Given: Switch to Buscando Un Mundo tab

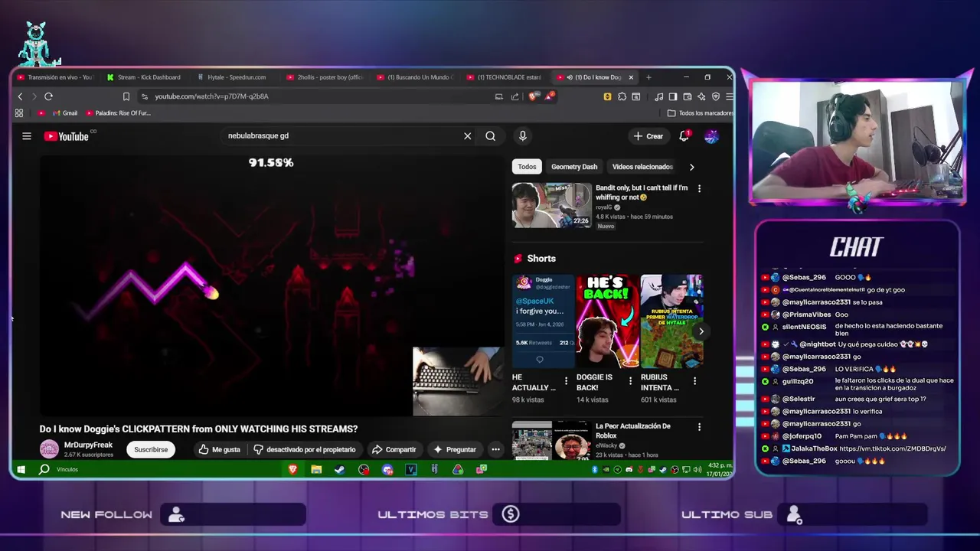Looking at the screenshot, I should click(x=414, y=77).
